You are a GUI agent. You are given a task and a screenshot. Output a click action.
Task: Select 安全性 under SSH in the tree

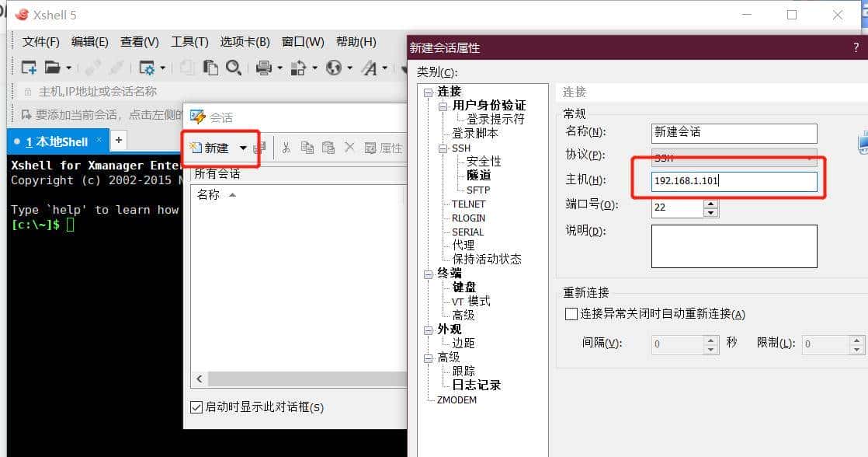pos(484,161)
